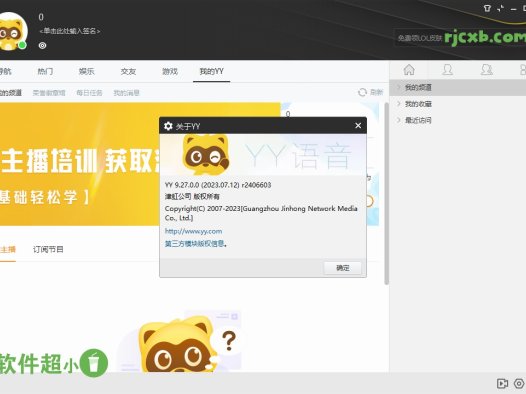Open the '娱乐' tab

(x=87, y=71)
